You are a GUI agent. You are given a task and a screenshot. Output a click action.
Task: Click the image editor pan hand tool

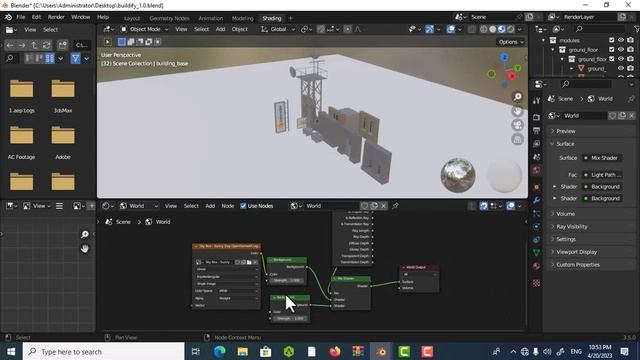84,249
